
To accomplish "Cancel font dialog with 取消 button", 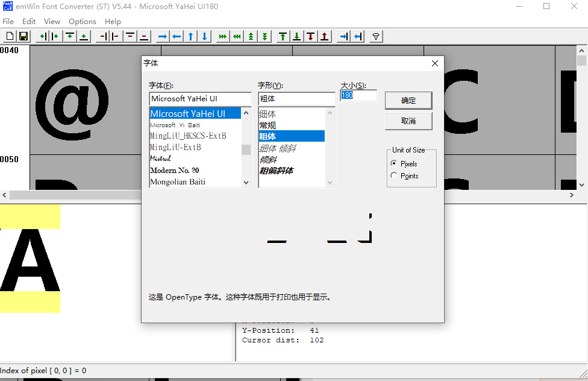I will pyautogui.click(x=408, y=121).
